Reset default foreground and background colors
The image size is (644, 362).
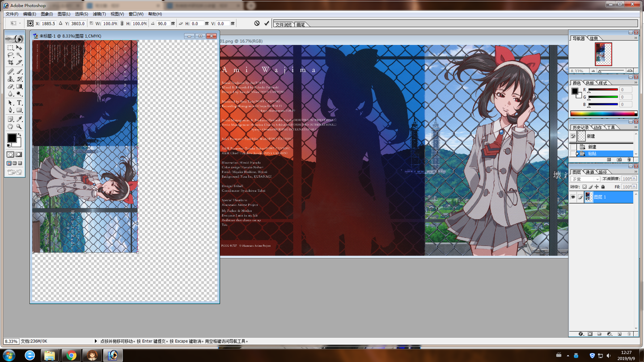click(9, 145)
